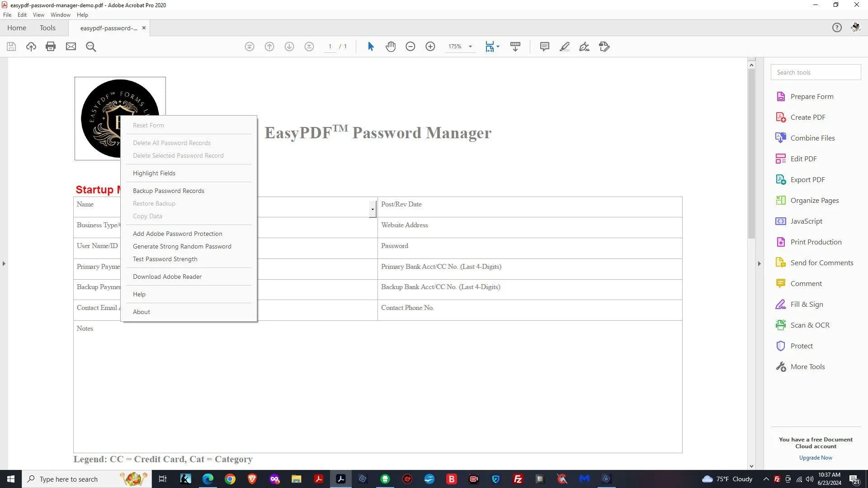The width and height of the screenshot is (868, 488).
Task: Go to first page icon
Action: tap(250, 47)
